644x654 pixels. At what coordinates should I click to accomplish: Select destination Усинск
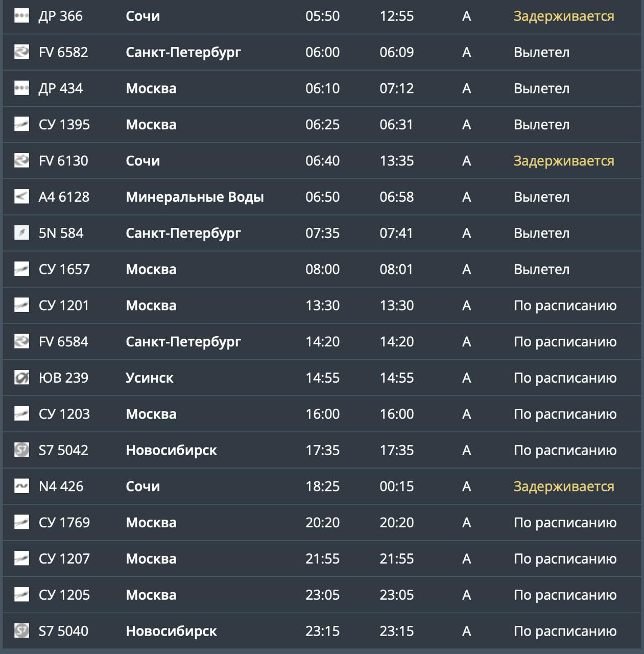tap(150, 378)
